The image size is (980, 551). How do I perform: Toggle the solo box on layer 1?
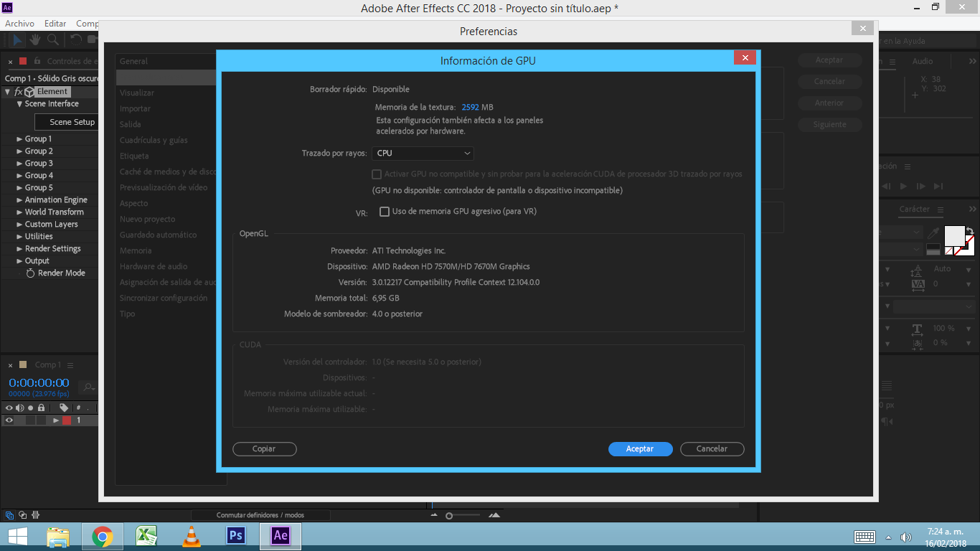click(31, 420)
